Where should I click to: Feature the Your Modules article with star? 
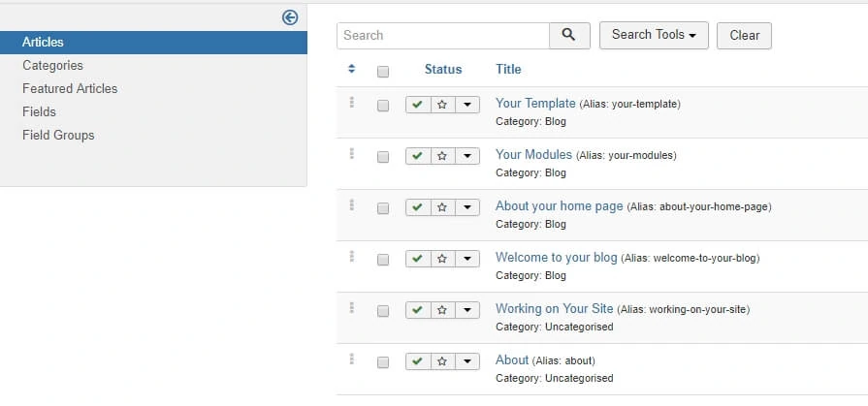[x=443, y=156]
